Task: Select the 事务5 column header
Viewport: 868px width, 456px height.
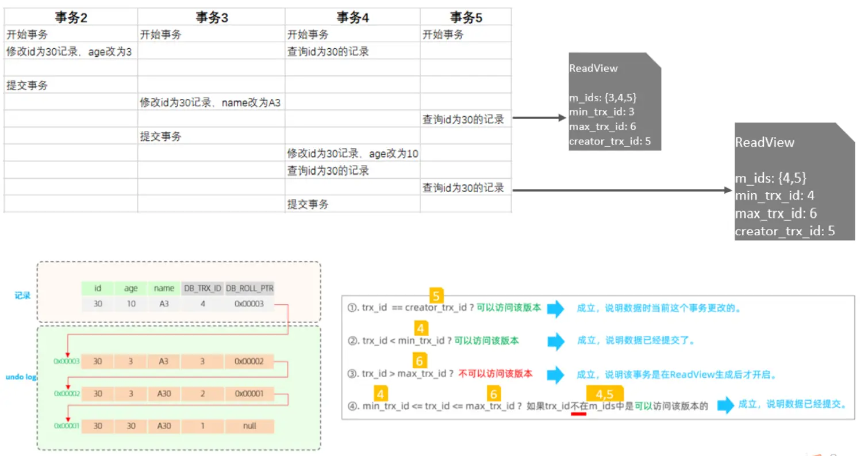Action: [x=465, y=17]
